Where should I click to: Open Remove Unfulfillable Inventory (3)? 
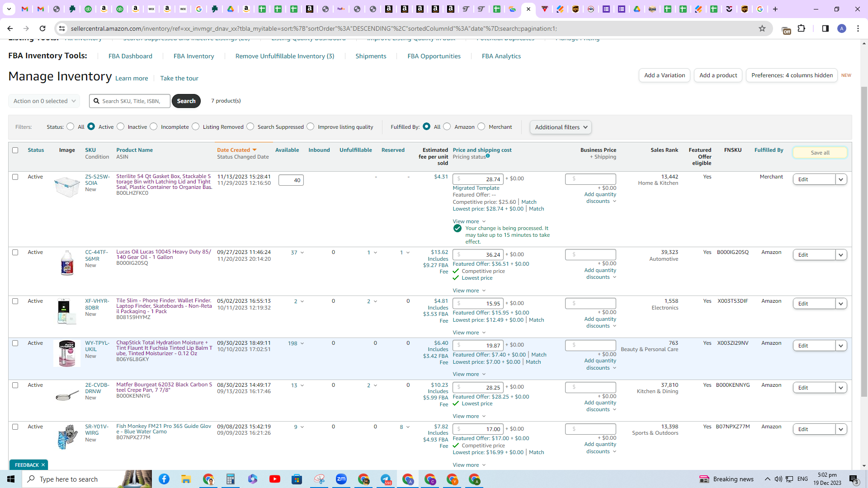pyautogui.click(x=285, y=56)
